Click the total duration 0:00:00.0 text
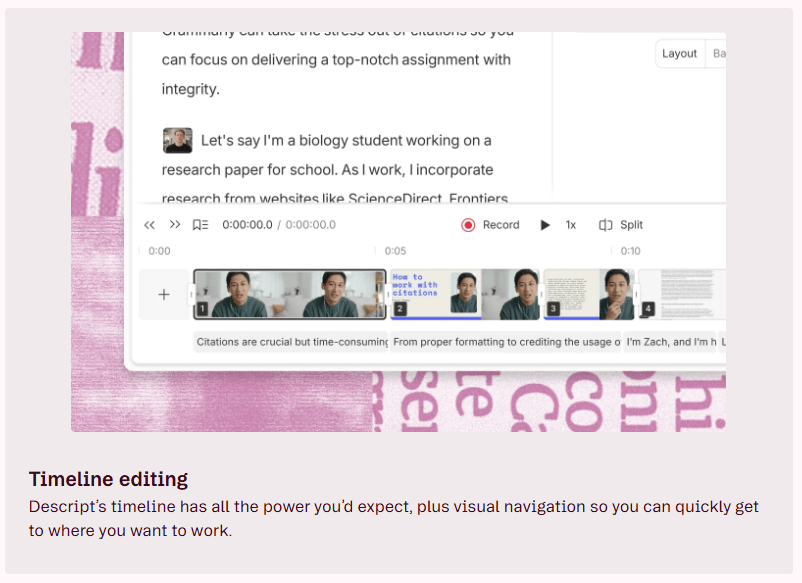Screen dimensions: 802x583 (x=311, y=225)
